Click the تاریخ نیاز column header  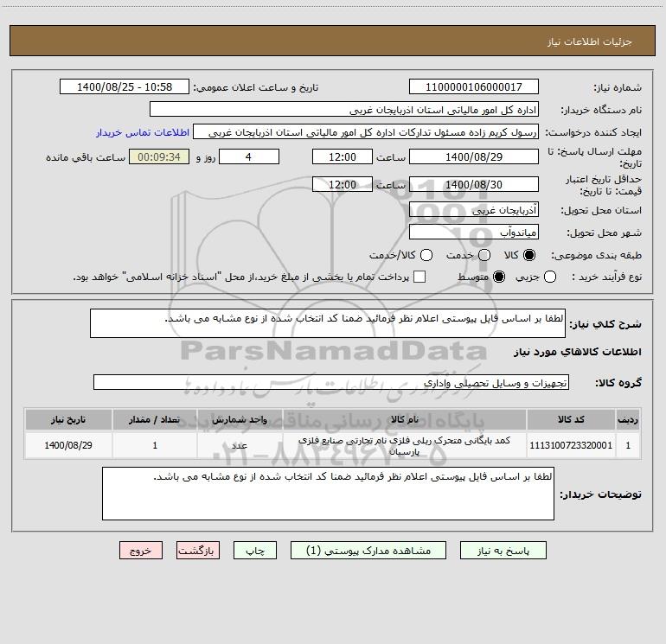[x=68, y=420]
